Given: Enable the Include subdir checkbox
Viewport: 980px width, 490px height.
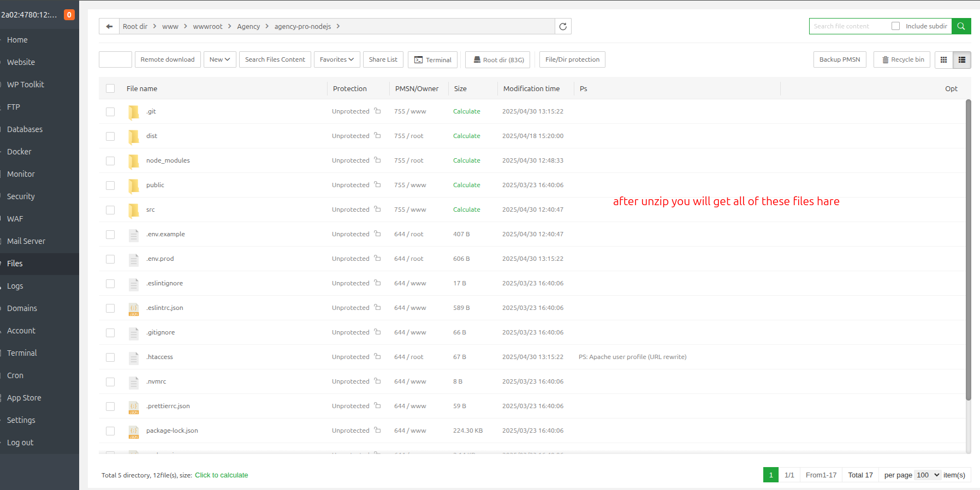Looking at the screenshot, I should [895, 26].
